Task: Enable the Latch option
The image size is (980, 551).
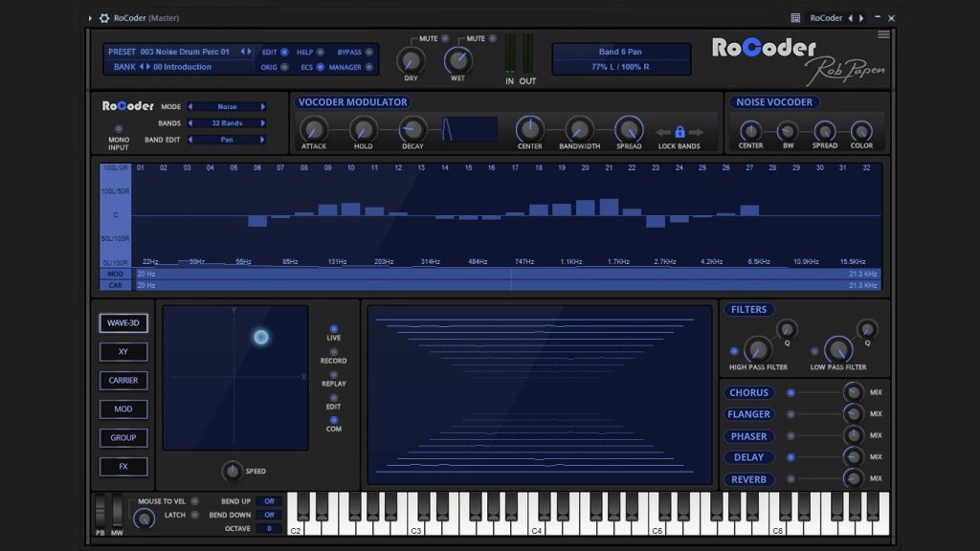Action: tap(194, 515)
